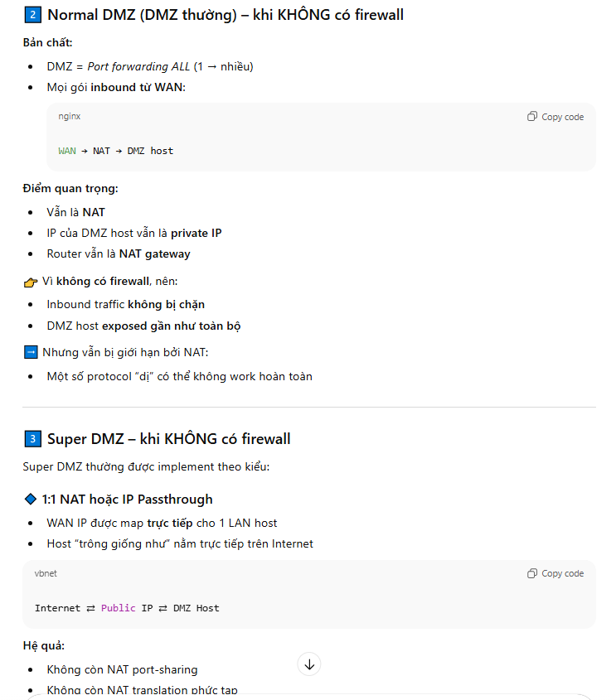
Task: Click the "1:1 NAT hoặc IP Passthrough" subheading
Action: click(x=127, y=500)
